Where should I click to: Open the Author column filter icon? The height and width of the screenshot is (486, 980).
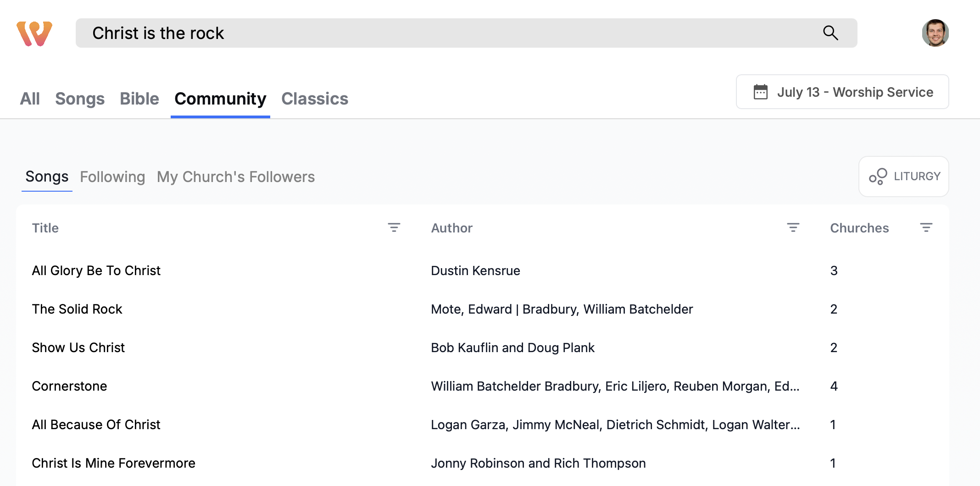pyautogui.click(x=793, y=227)
